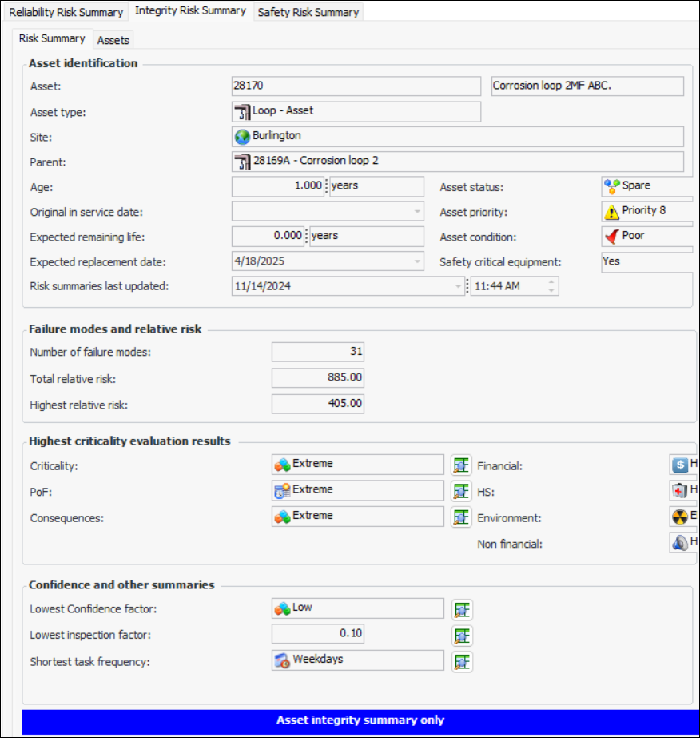The height and width of the screenshot is (738, 700).
Task: Open the Integrity Risk Summary tab
Action: (x=190, y=11)
